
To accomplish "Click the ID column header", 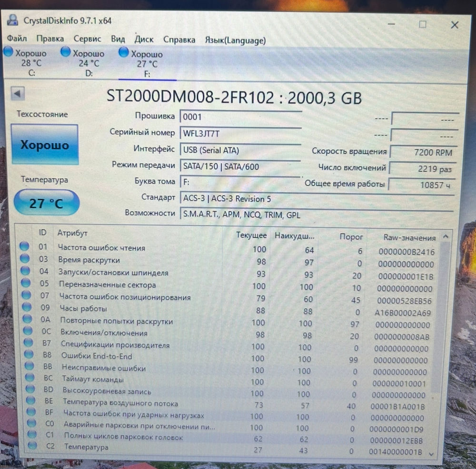I will [42, 233].
